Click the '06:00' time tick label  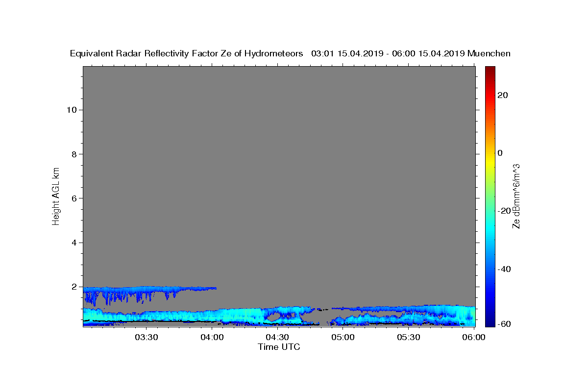pos(474,338)
